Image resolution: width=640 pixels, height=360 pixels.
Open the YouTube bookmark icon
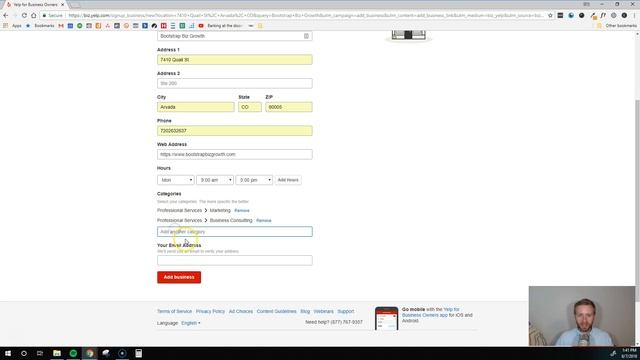pos(201,26)
